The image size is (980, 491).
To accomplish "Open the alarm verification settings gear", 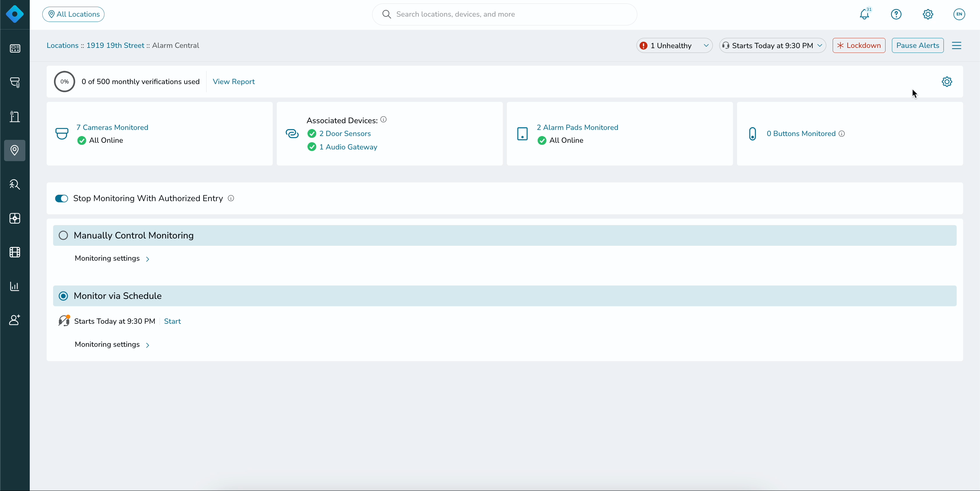I will [x=947, y=81].
